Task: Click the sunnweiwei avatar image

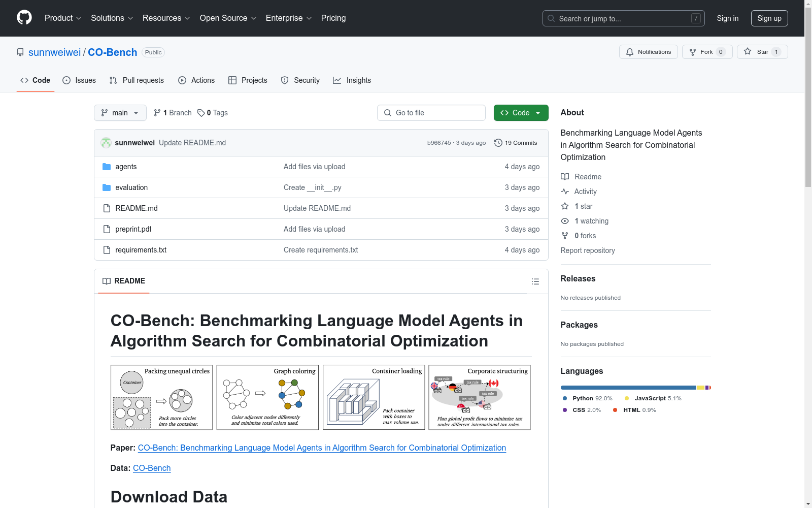Action: coord(106,143)
